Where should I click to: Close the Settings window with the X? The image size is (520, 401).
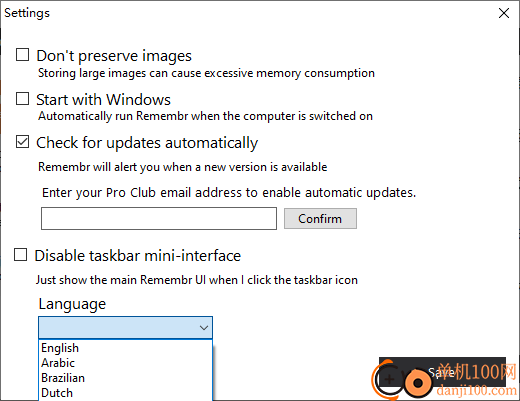(504, 13)
